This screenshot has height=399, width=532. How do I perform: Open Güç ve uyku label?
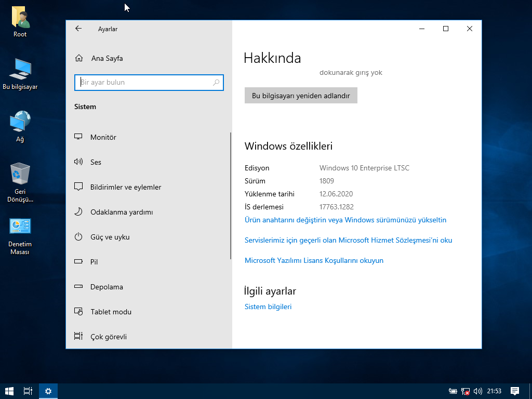(x=110, y=237)
